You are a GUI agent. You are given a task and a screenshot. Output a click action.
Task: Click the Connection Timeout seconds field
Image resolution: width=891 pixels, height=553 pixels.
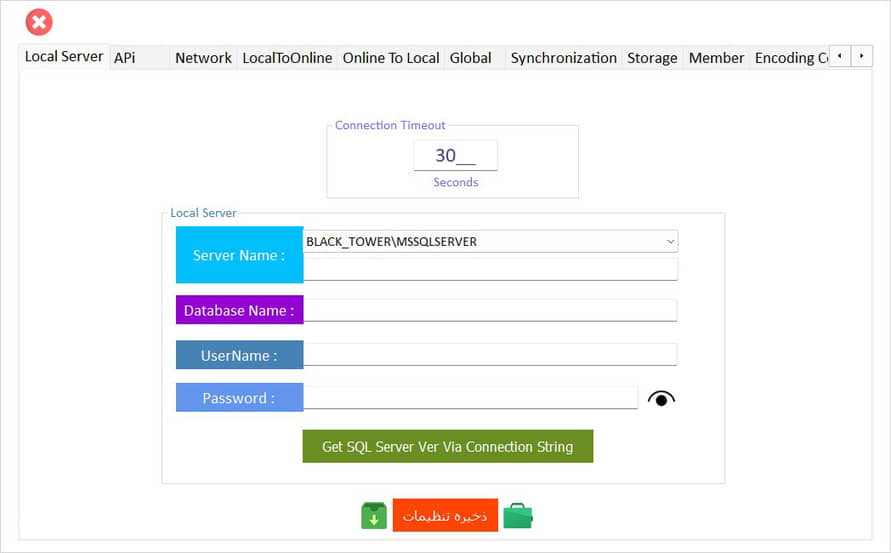[455, 156]
